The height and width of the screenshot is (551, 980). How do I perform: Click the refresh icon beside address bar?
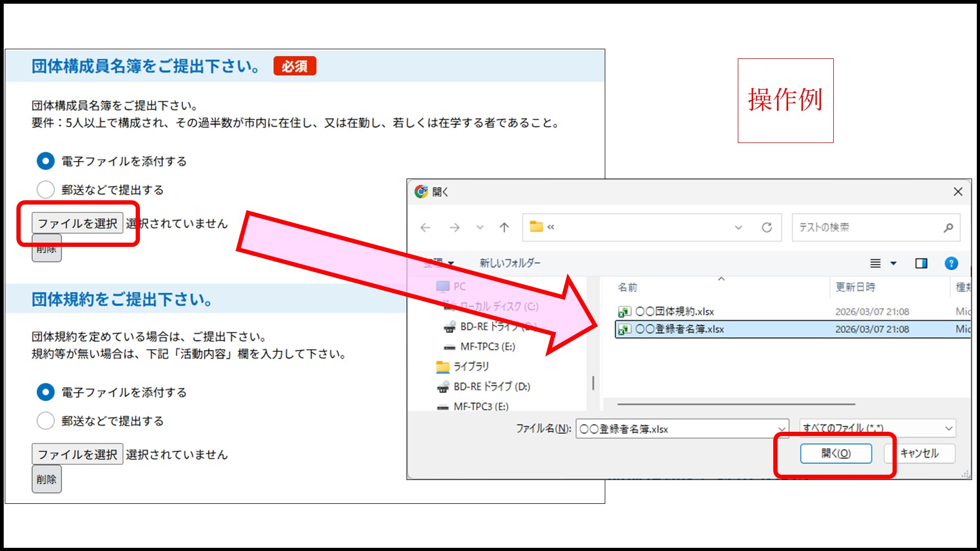tap(766, 228)
